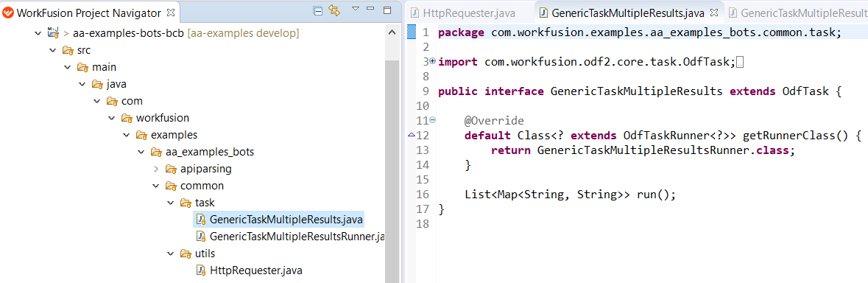868x283 pixels.
Task: Click the package keyword on line 1
Action: point(461,32)
